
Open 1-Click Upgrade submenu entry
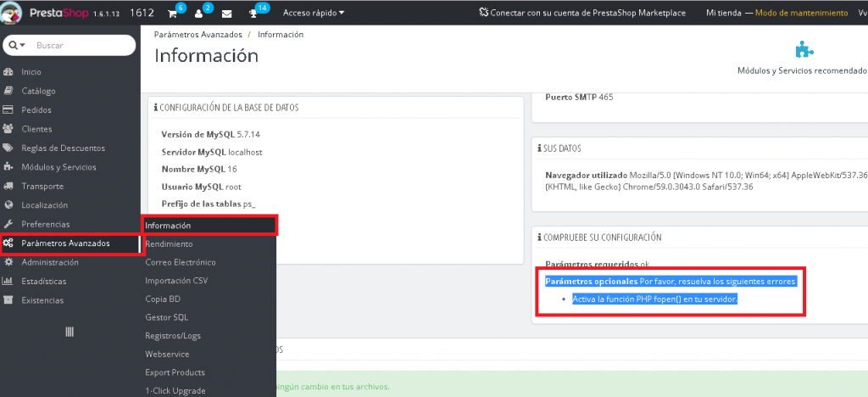click(x=175, y=390)
